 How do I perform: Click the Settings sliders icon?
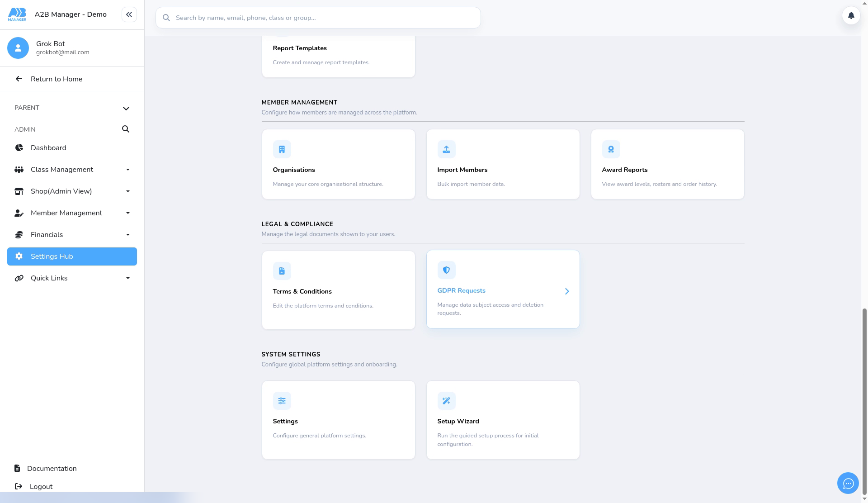click(282, 401)
